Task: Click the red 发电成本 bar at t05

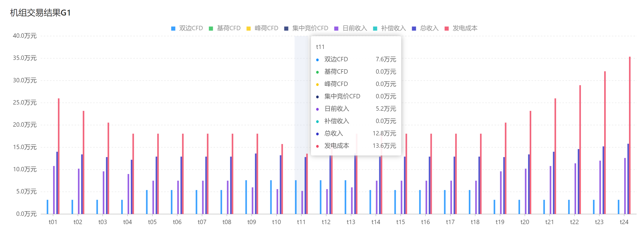Action: (x=158, y=174)
